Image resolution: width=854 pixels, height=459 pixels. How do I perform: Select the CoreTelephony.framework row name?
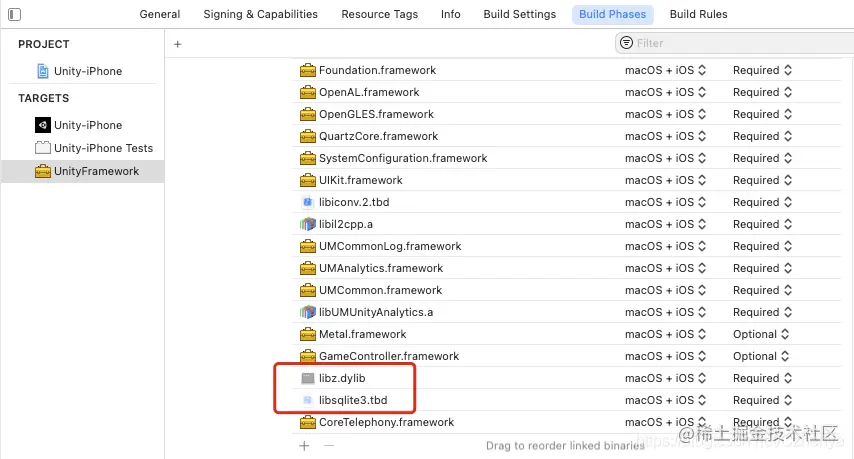pos(386,423)
